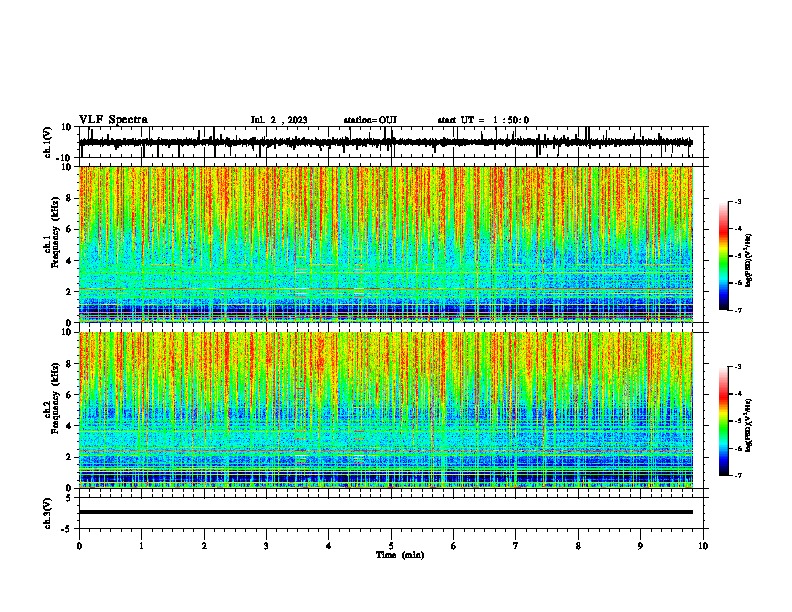Click the '4' kHz tick on ch.1 frequency axis

(x=69, y=261)
